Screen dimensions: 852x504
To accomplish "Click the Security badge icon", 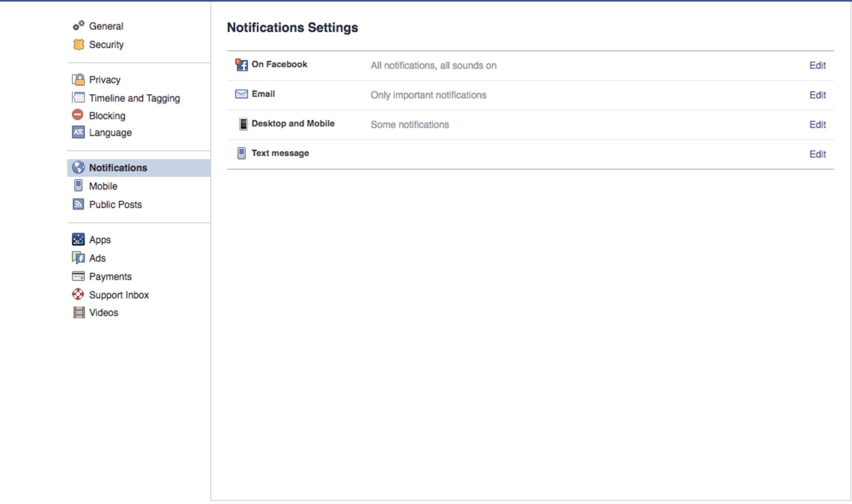I will tap(79, 44).
